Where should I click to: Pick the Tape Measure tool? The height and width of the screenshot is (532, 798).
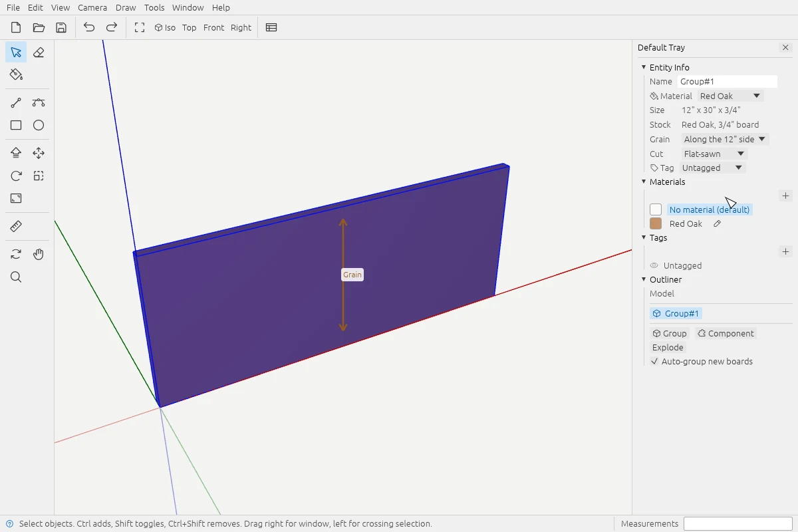click(16, 227)
